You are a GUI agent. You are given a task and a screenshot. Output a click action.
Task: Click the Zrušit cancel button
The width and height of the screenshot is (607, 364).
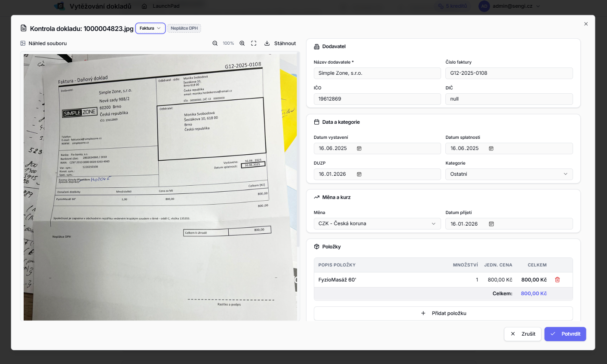coord(522,334)
